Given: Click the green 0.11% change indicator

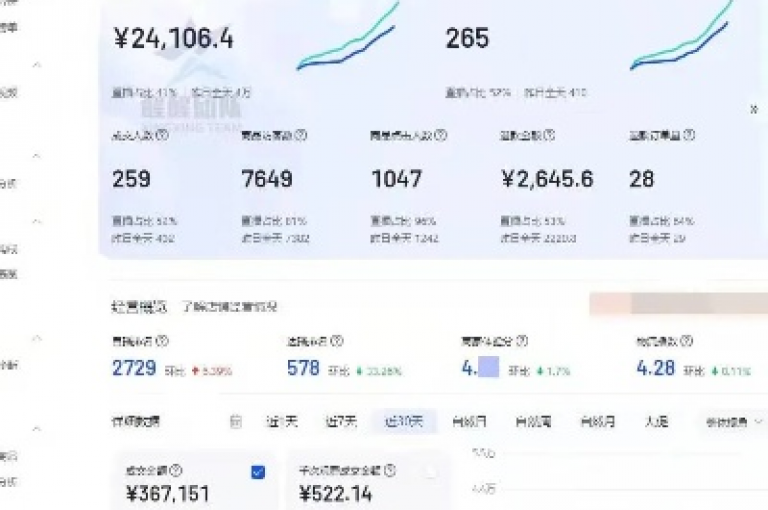Looking at the screenshot, I should click(731, 371).
